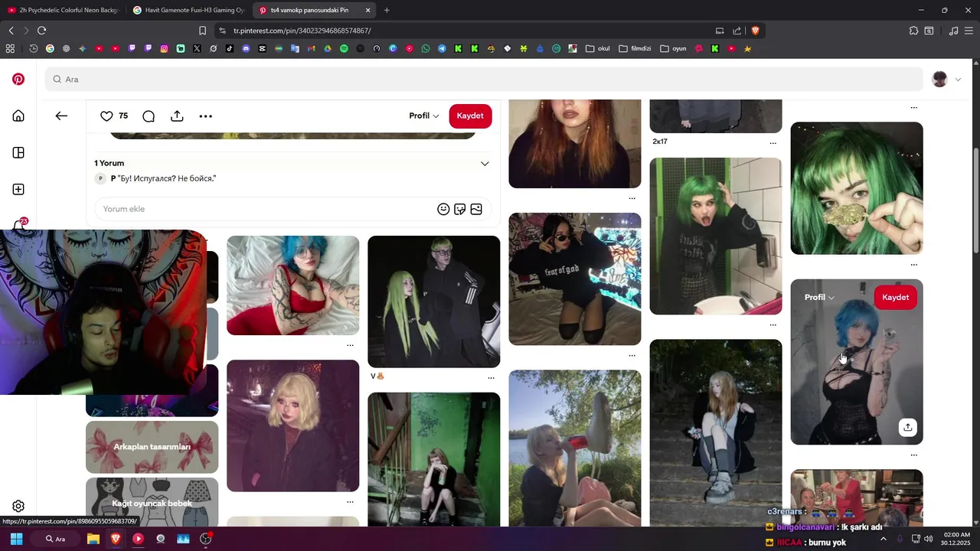The height and width of the screenshot is (551, 980).
Task: Open Gmail bookmark icon
Action: point(311,48)
